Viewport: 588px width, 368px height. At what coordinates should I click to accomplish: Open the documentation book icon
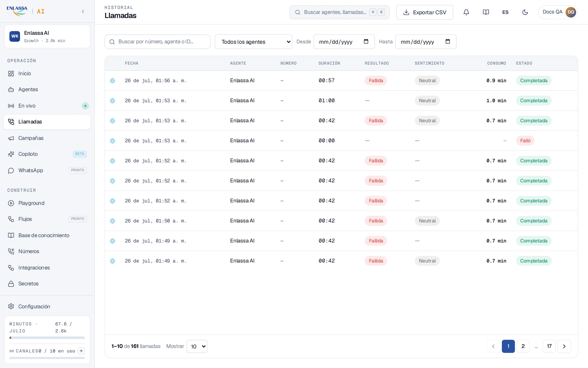486,12
